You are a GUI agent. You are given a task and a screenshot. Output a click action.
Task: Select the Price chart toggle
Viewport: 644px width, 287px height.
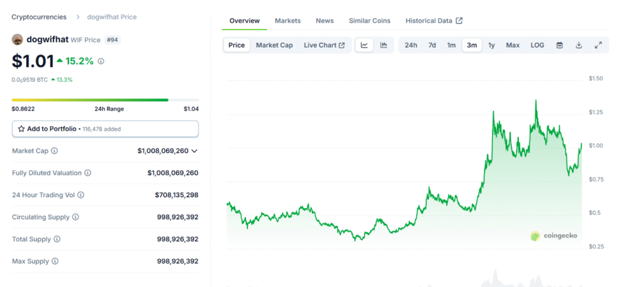[236, 45]
